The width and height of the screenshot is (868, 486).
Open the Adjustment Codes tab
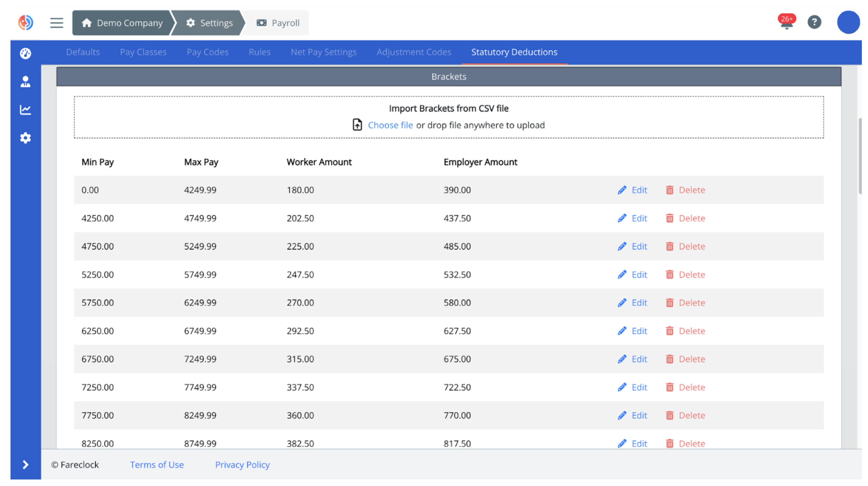coord(413,52)
